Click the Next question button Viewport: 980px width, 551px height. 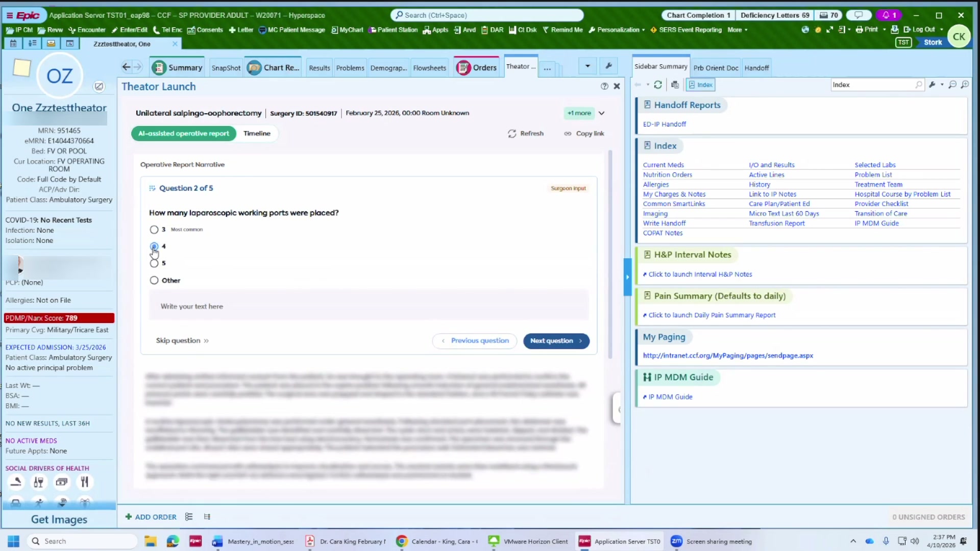(556, 341)
